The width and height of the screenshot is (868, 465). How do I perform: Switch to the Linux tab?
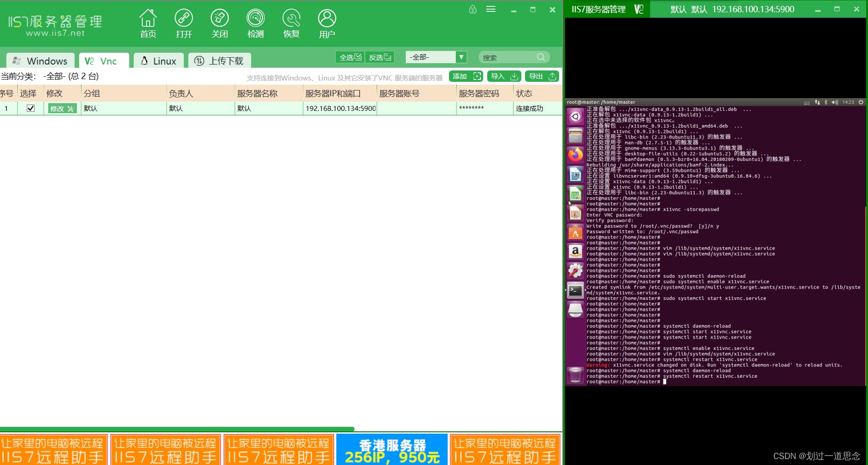point(158,60)
